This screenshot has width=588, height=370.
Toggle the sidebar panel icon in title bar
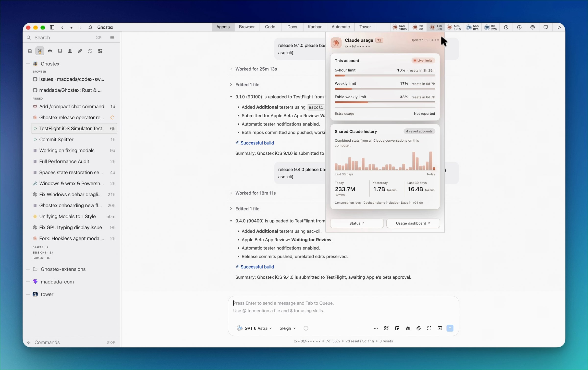pos(52,27)
